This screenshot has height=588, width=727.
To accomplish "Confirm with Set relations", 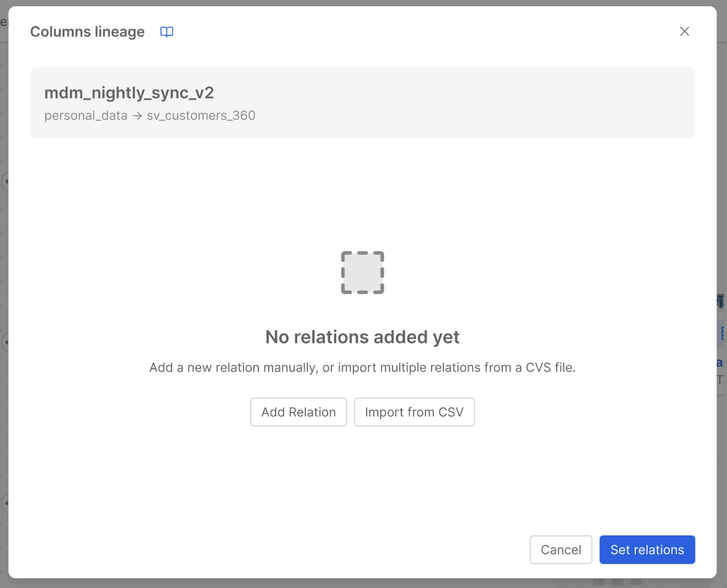I will [647, 550].
